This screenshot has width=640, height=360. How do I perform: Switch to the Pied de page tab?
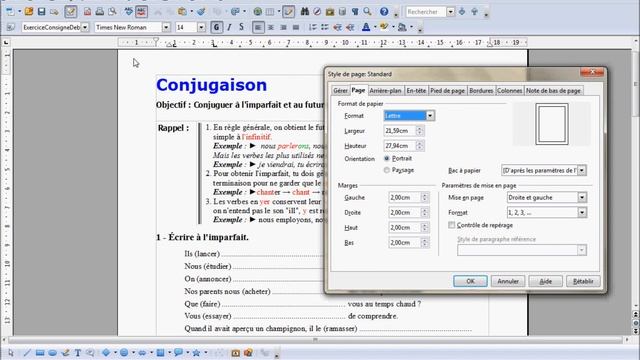[447, 91]
